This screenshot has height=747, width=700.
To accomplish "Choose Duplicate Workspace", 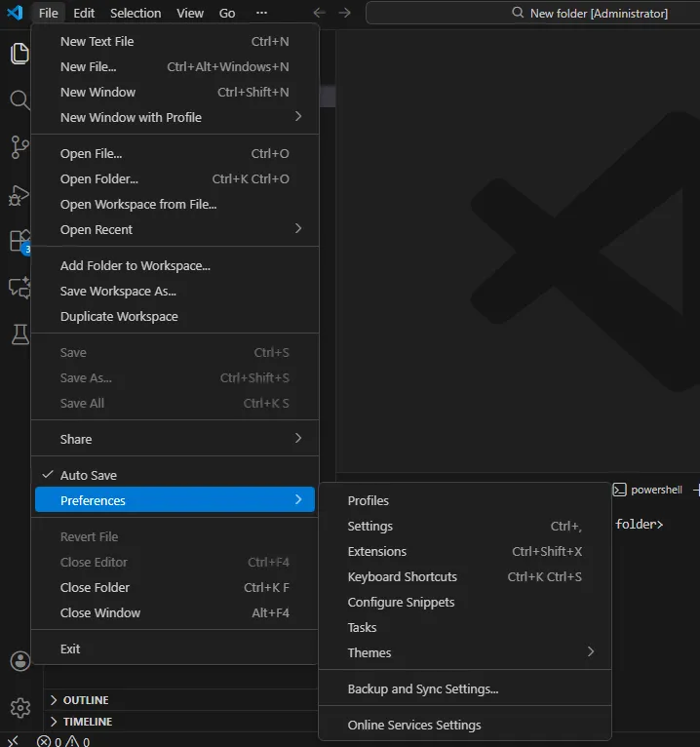I will coord(175,316).
